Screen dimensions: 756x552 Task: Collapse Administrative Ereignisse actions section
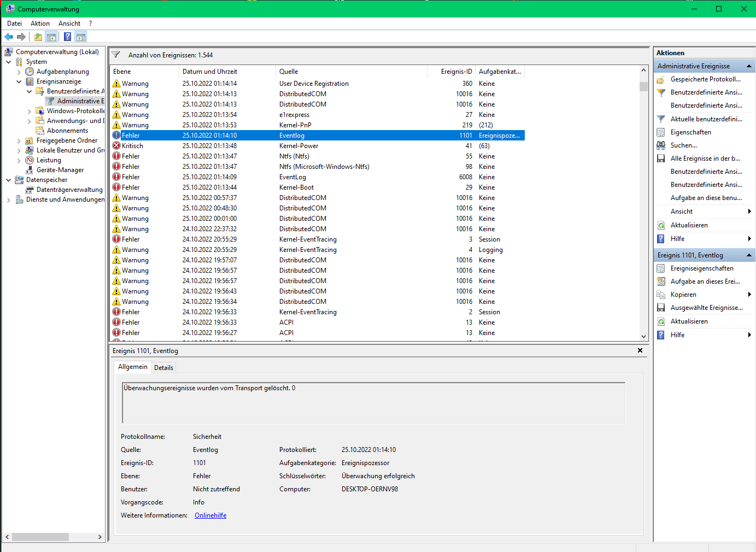click(x=749, y=66)
